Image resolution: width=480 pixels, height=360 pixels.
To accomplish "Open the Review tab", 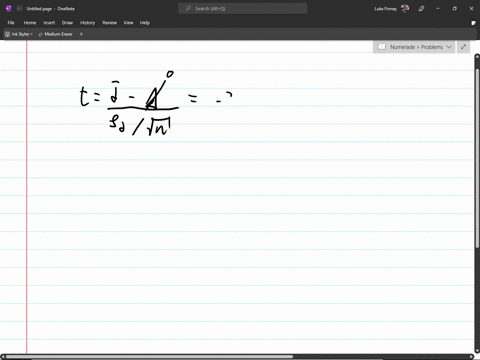I will click(x=109, y=23).
